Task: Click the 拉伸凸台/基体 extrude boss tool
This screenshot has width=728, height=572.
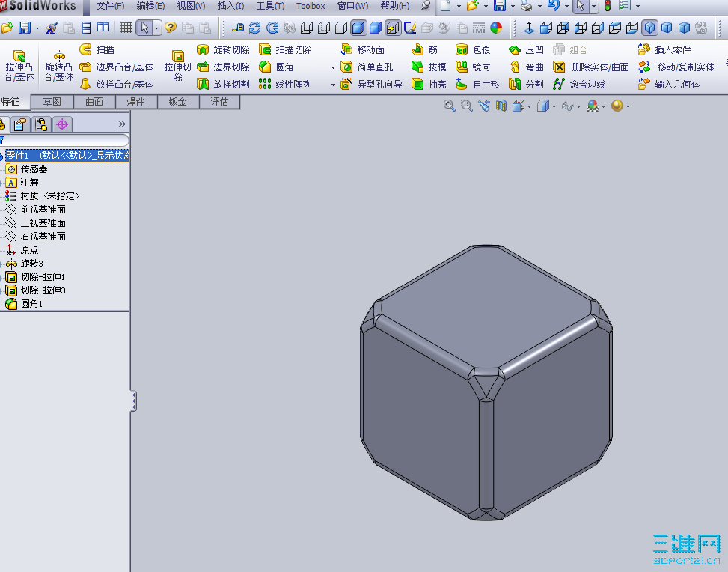Action: (19, 66)
